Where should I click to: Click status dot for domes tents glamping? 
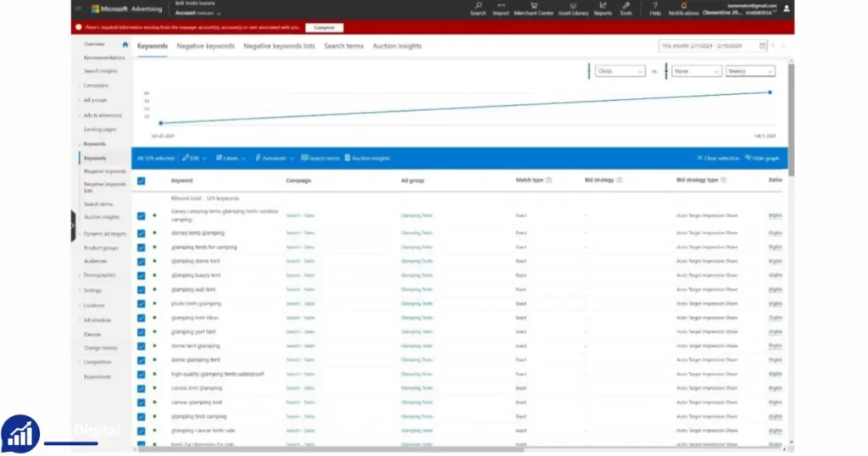pyautogui.click(x=154, y=232)
